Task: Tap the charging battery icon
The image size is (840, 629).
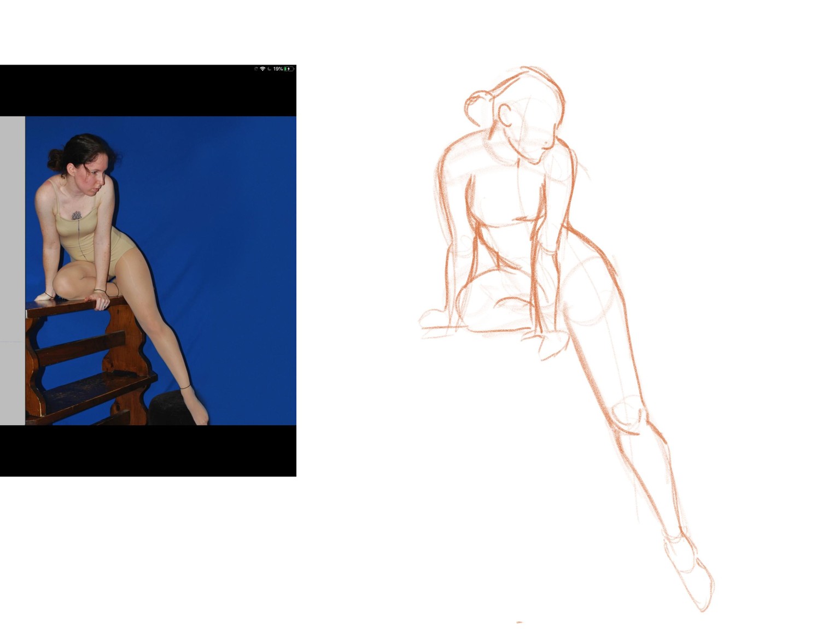Action: click(x=289, y=69)
